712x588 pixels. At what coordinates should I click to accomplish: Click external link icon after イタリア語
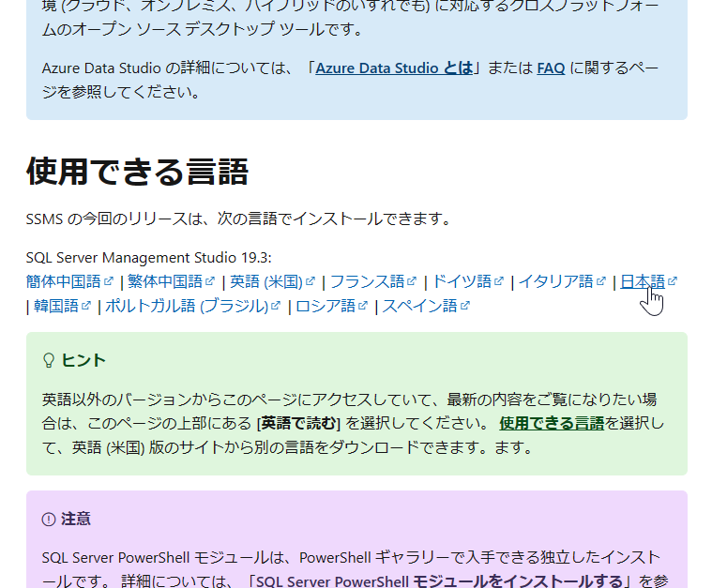(600, 281)
